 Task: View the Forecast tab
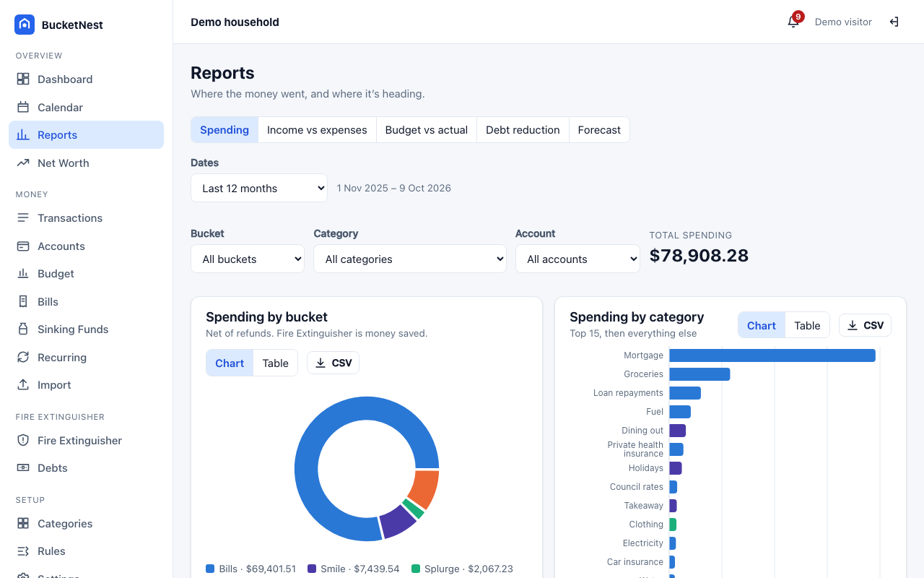click(x=599, y=130)
